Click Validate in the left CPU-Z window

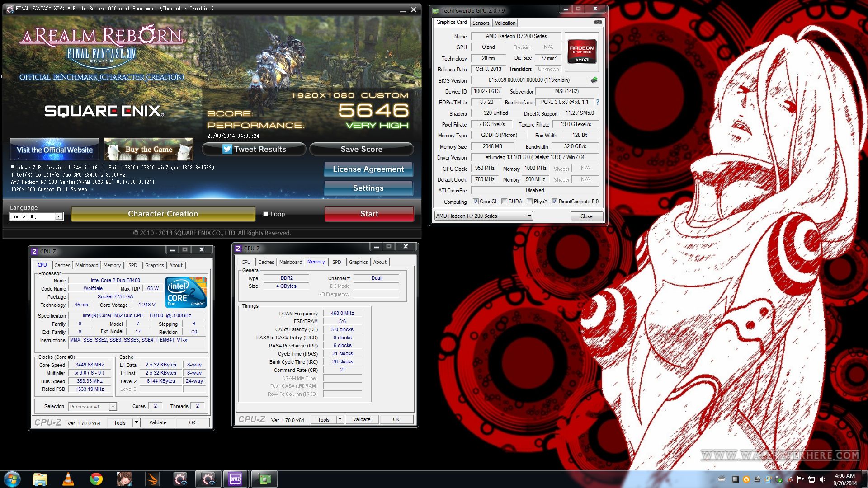pos(158,422)
